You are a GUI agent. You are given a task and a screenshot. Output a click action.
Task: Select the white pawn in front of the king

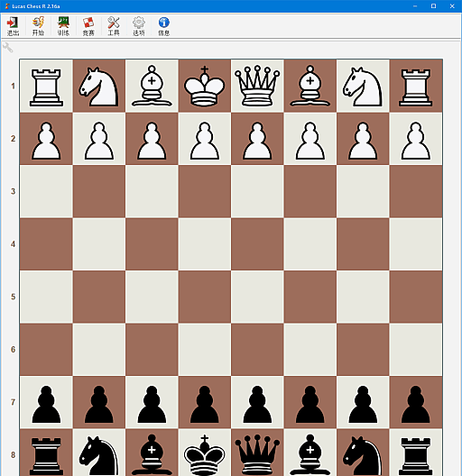point(205,141)
